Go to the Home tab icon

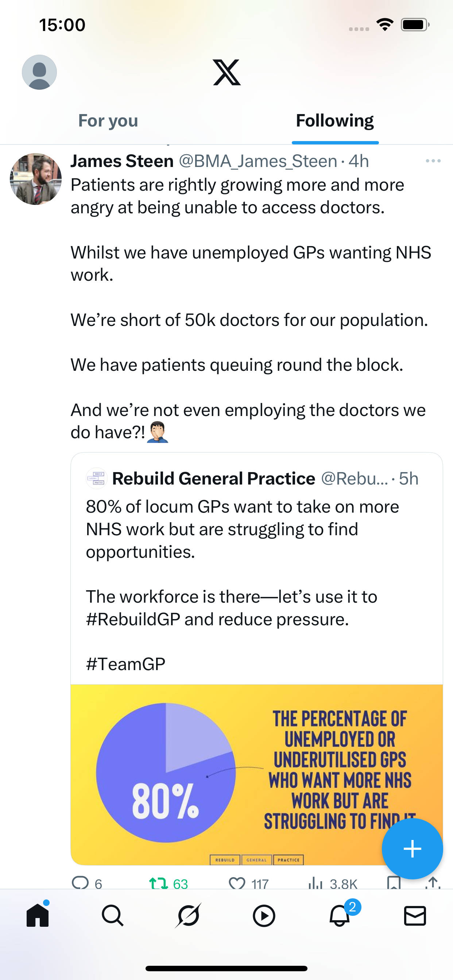click(38, 916)
